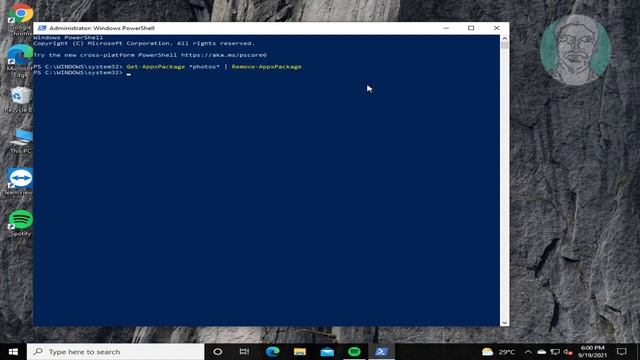640x360 pixels.
Task: Open File Explorer from the taskbar
Action: (x=300, y=352)
